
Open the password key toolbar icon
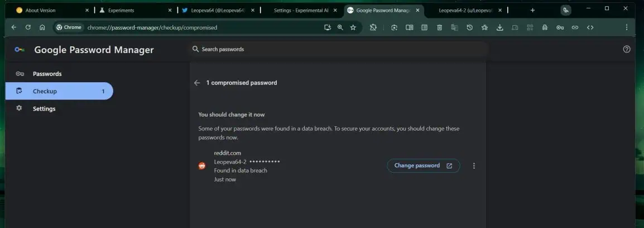[x=560, y=27]
